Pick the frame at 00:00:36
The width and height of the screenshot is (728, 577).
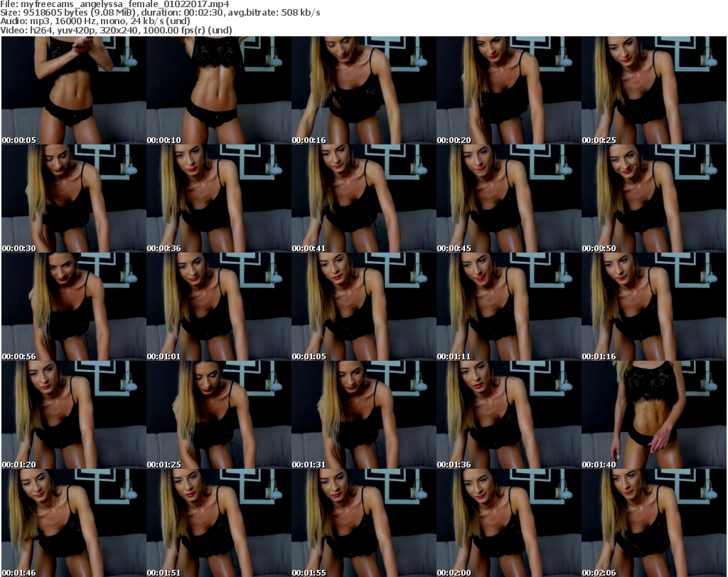coord(219,198)
